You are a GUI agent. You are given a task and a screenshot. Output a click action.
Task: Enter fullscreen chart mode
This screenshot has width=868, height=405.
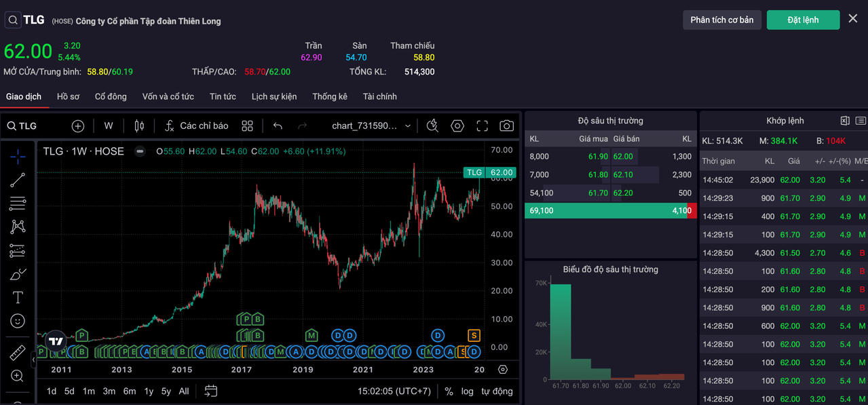click(x=482, y=126)
